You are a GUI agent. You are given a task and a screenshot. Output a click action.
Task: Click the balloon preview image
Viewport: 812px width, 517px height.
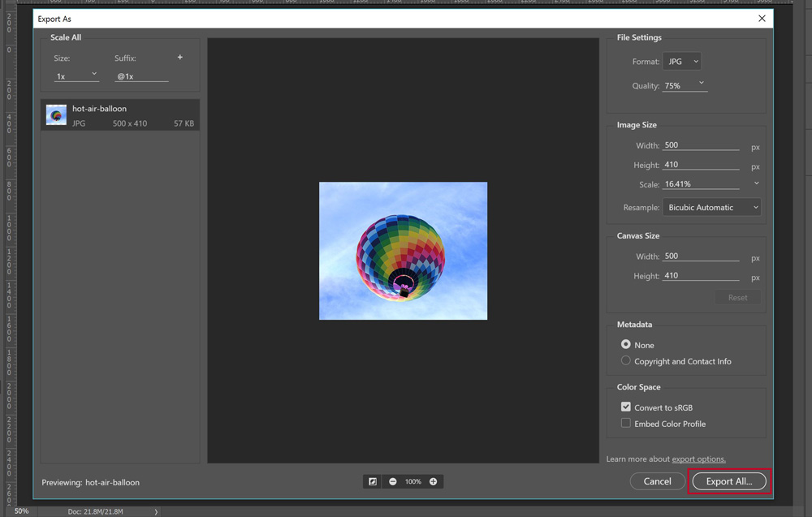[403, 251]
